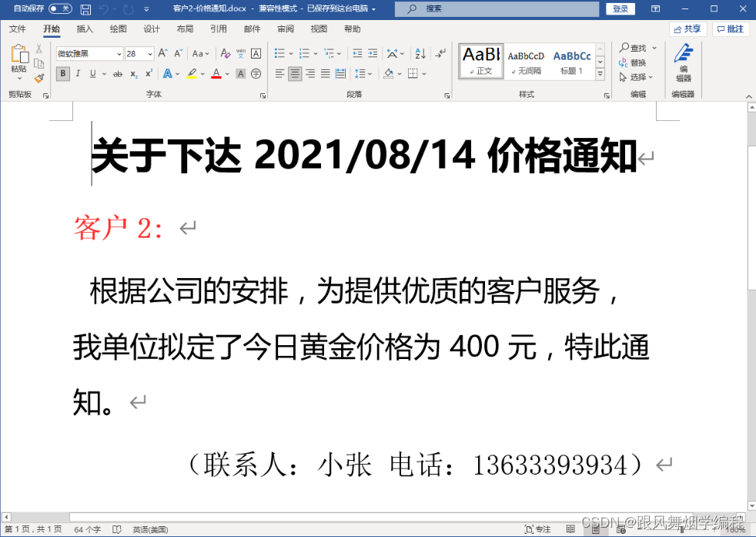Screen dimensions: 756x537
Task: Increase font size with grow-font icon
Action: coord(163,53)
